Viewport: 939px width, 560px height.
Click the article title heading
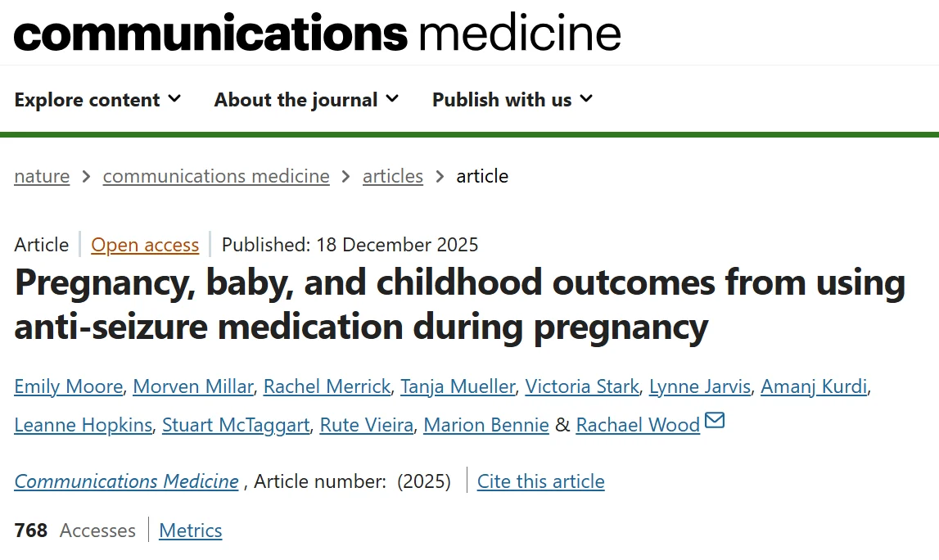460,305
